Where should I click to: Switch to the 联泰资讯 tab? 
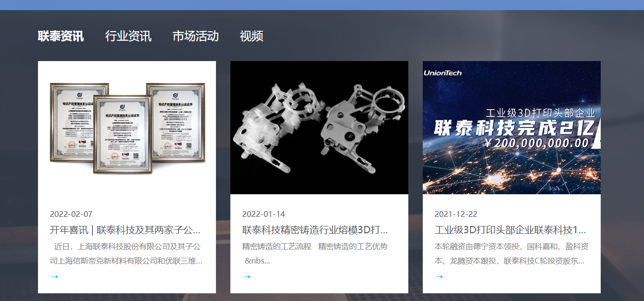coord(61,36)
